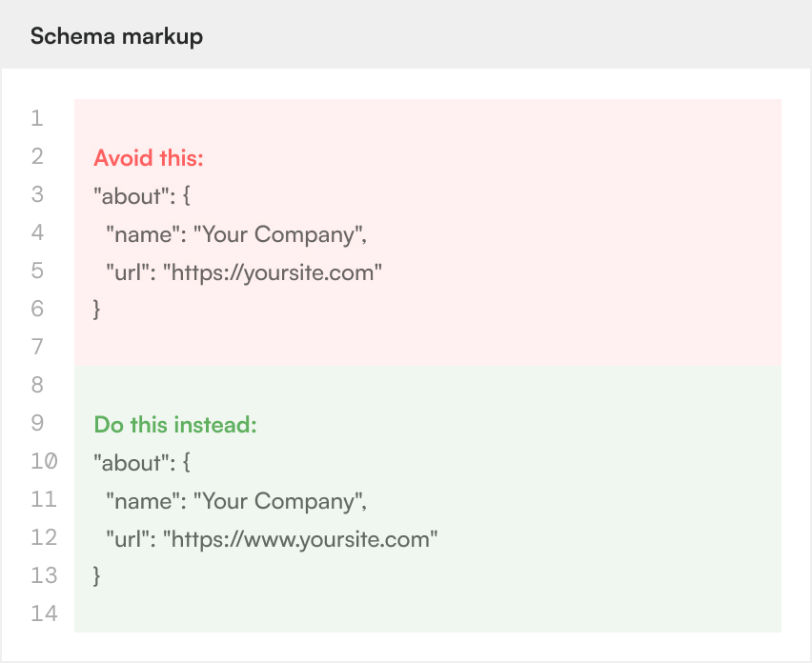Click the "name": "Your Company" line on row 4
812x663 pixels.
coord(236,234)
